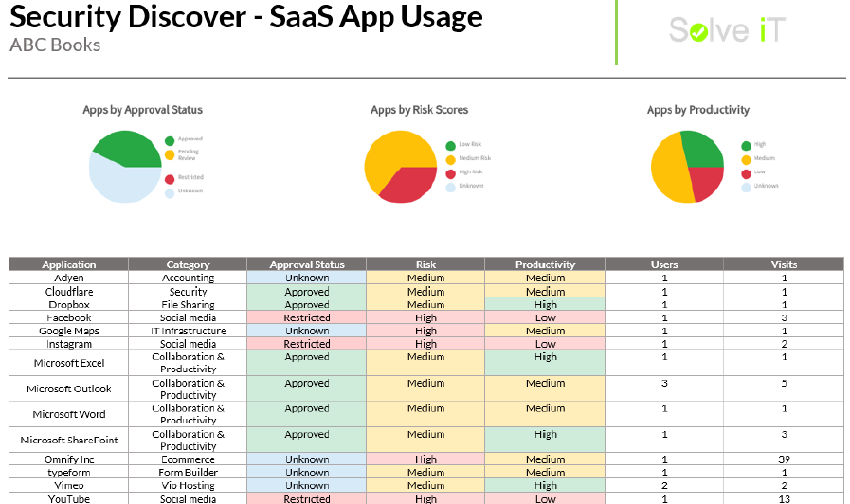Click the Accounting category cell
The height and width of the screenshot is (504, 850).
(x=188, y=278)
